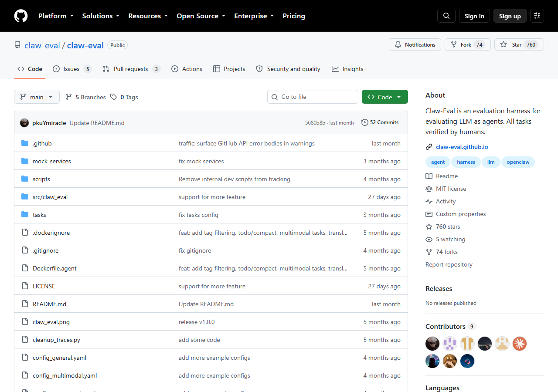Click the Sign in button
The height and width of the screenshot is (392, 558).
click(474, 16)
